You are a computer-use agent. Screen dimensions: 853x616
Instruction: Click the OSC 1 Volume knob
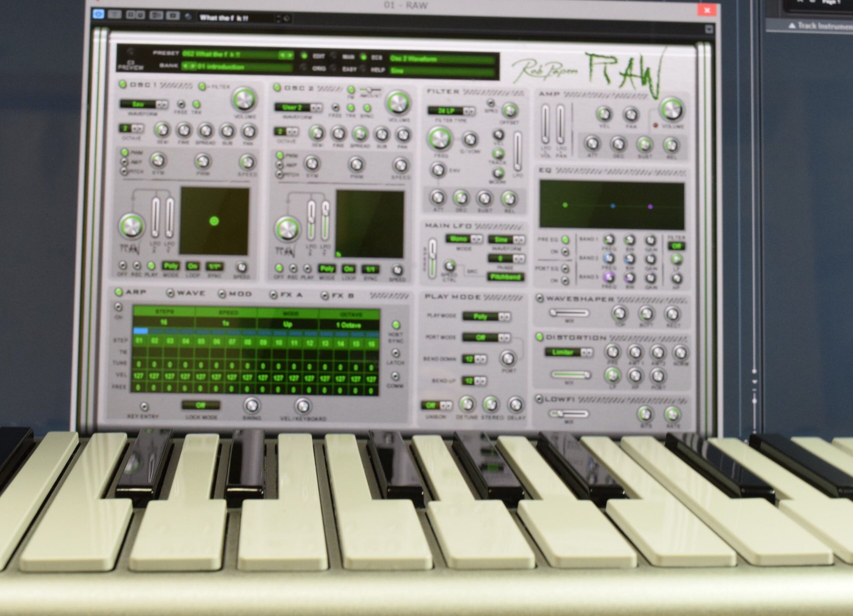click(244, 100)
